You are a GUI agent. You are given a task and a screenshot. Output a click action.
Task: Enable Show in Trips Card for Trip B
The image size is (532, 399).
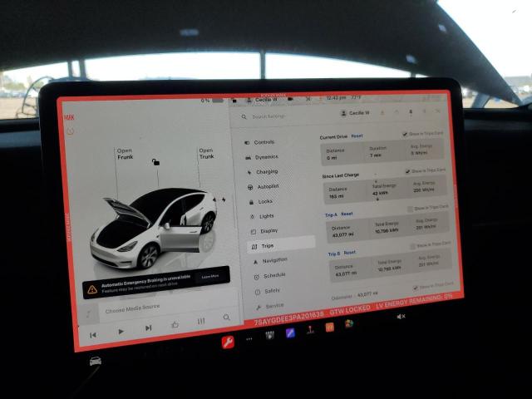tap(412, 246)
